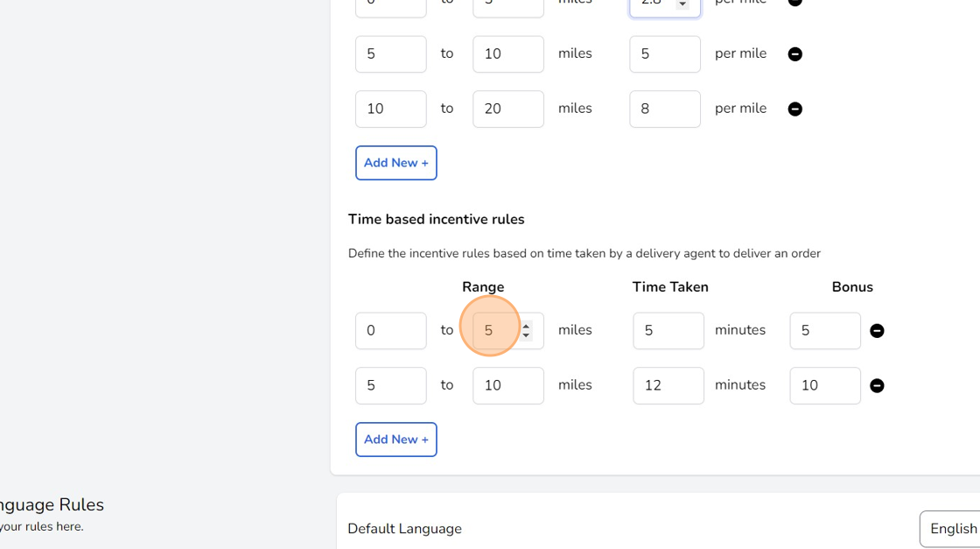This screenshot has width=980, height=549.
Task: Click Add New under time based incentive rules
Action: (x=396, y=439)
